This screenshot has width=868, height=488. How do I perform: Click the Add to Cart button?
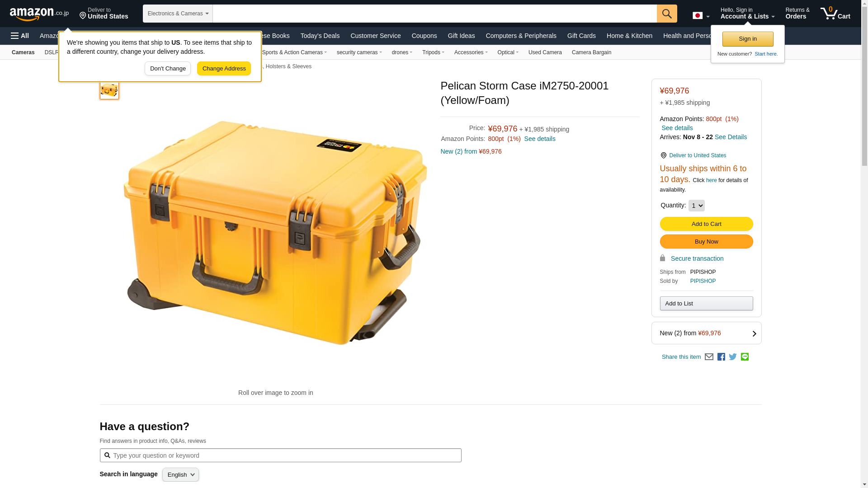coord(706,224)
